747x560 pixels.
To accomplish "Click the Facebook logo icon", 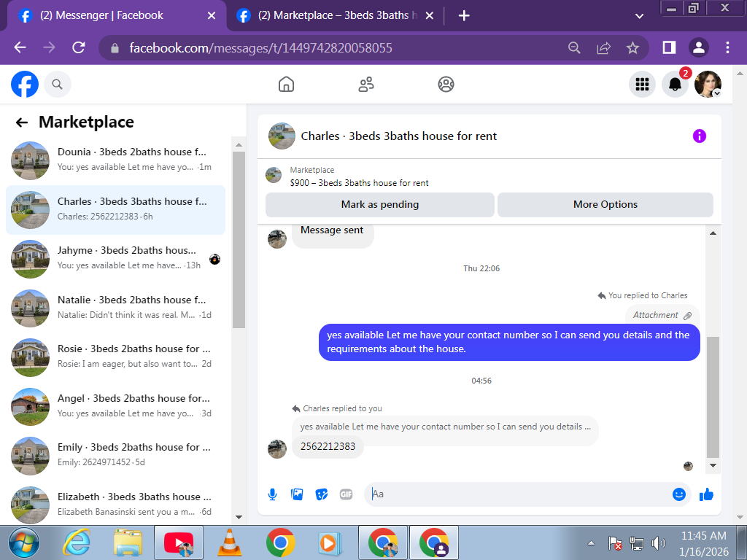I will [x=25, y=85].
